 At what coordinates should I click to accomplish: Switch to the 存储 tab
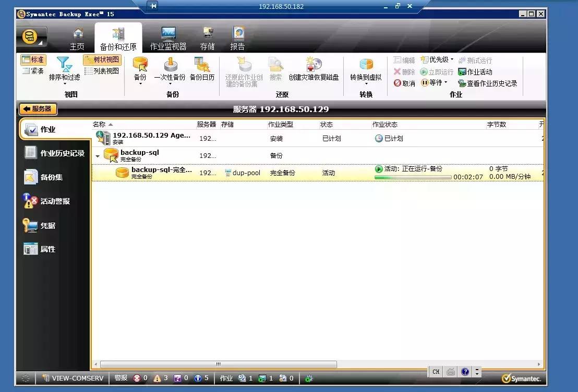pyautogui.click(x=207, y=39)
